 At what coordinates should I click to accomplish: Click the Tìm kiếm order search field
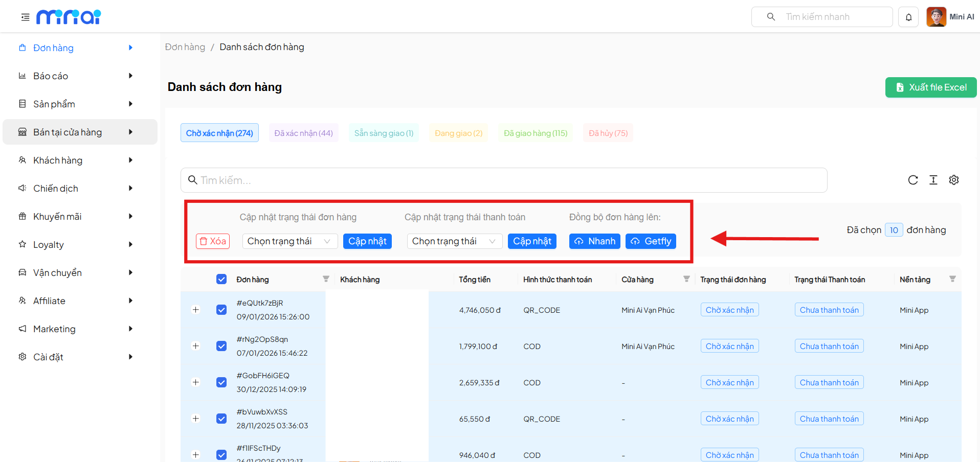pos(504,180)
